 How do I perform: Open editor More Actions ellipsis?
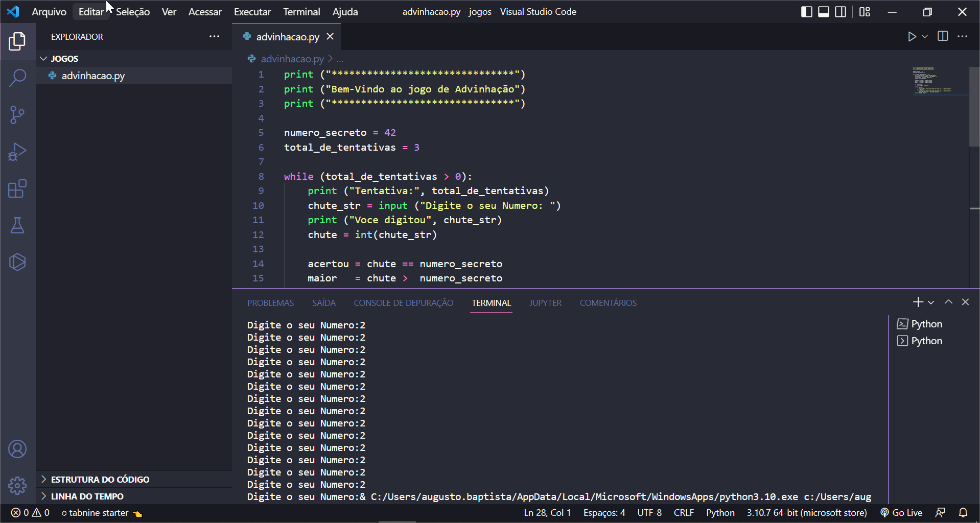(x=963, y=36)
